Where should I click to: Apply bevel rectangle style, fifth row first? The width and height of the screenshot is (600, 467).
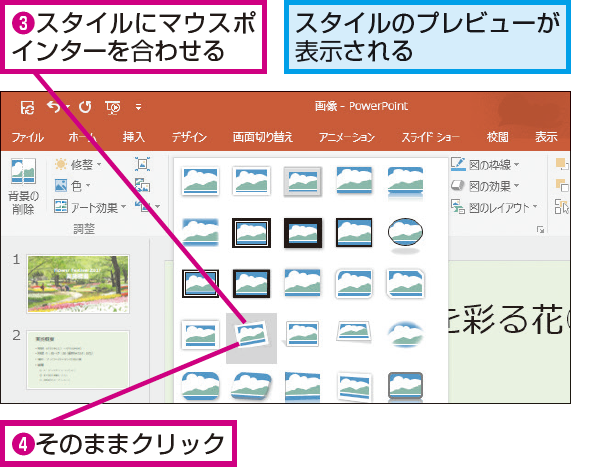coord(200,387)
